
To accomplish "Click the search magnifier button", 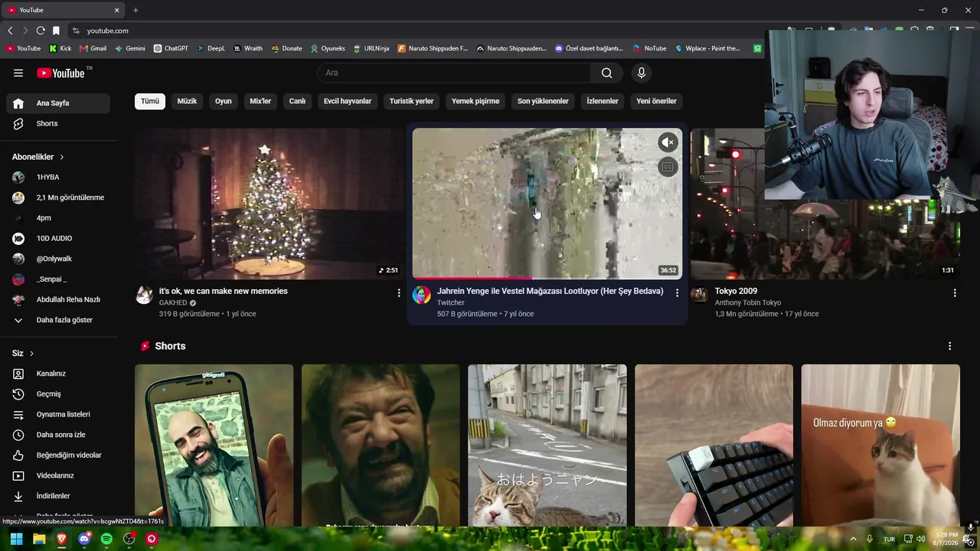I will [606, 73].
